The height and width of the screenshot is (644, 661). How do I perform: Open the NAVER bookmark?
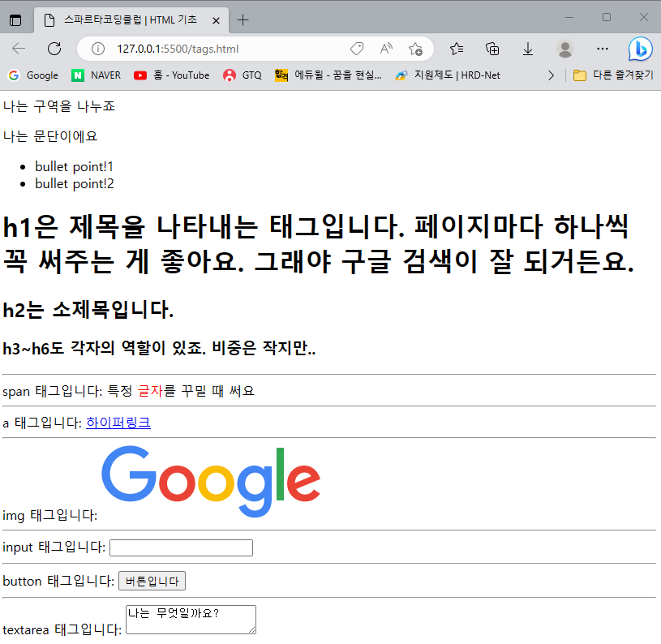(97, 75)
